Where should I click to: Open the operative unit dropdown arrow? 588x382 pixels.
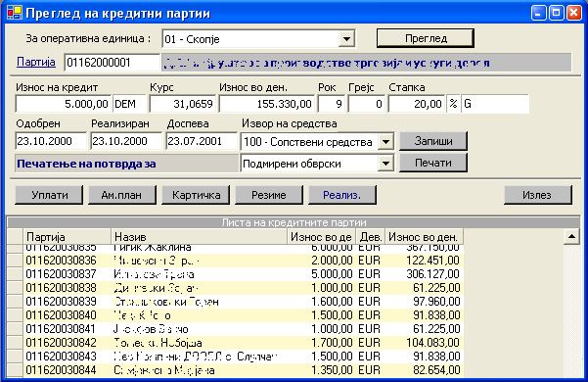(346, 38)
